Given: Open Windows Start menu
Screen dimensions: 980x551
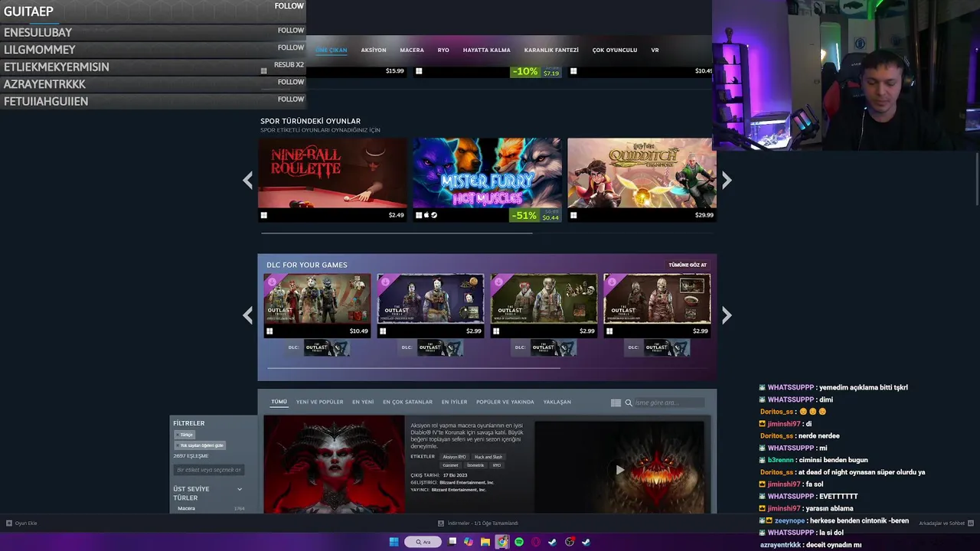Looking at the screenshot, I should (x=394, y=542).
